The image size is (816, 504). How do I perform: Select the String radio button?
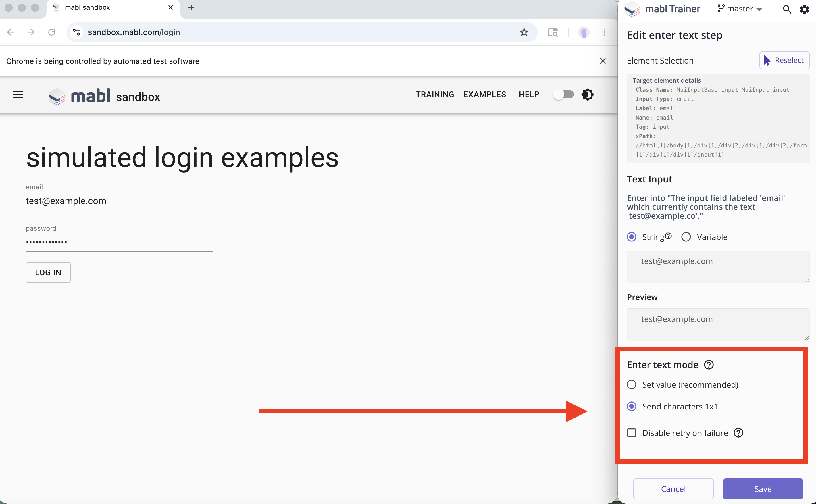632,237
